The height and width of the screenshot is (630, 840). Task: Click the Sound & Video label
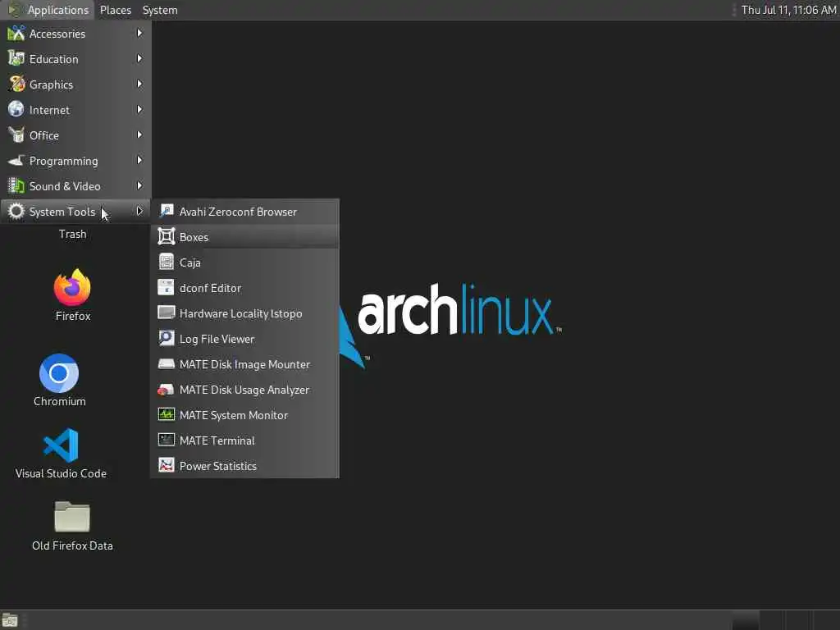point(65,186)
